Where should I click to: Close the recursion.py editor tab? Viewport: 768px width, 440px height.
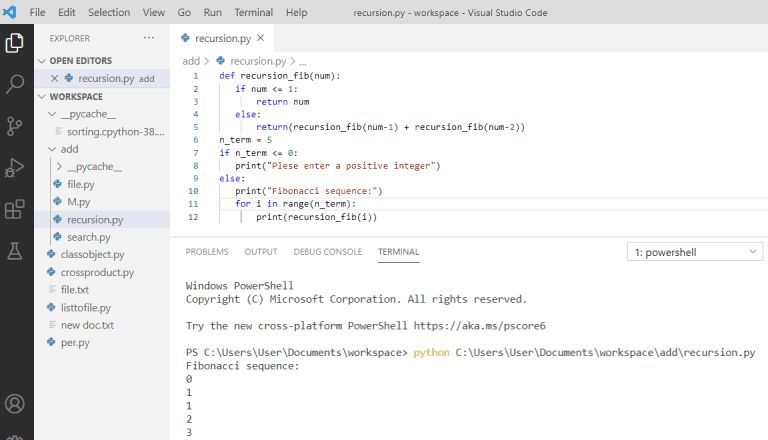coord(261,38)
